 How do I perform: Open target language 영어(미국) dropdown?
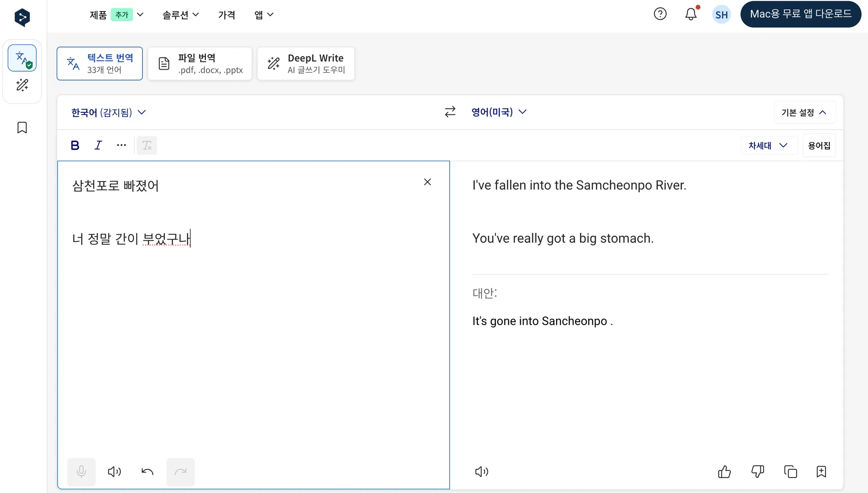pyautogui.click(x=499, y=112)
